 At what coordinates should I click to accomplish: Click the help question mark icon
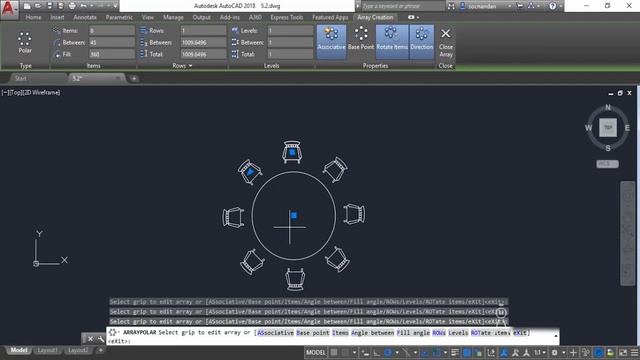552,6
